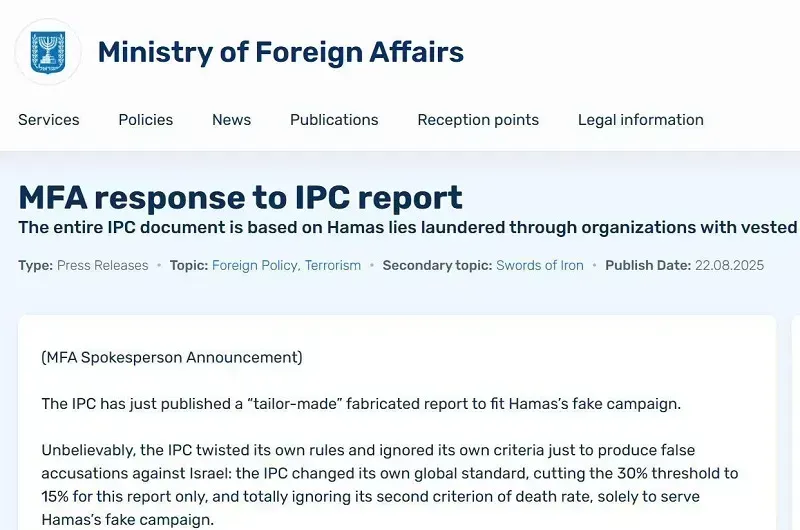This screenshot has width=800, height=530.
Task: Click the MFA Spokesperson Announcement line
Action: click(x=172, y=357)
